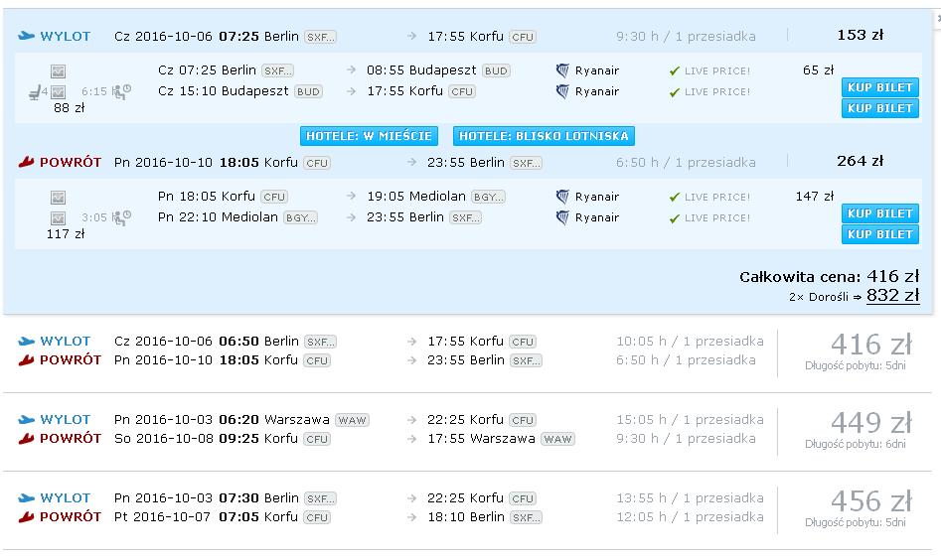Buy ticket for Mediolan to Berlin flight
The width and height of the screenshot is (941, 560).
(879, 234)
